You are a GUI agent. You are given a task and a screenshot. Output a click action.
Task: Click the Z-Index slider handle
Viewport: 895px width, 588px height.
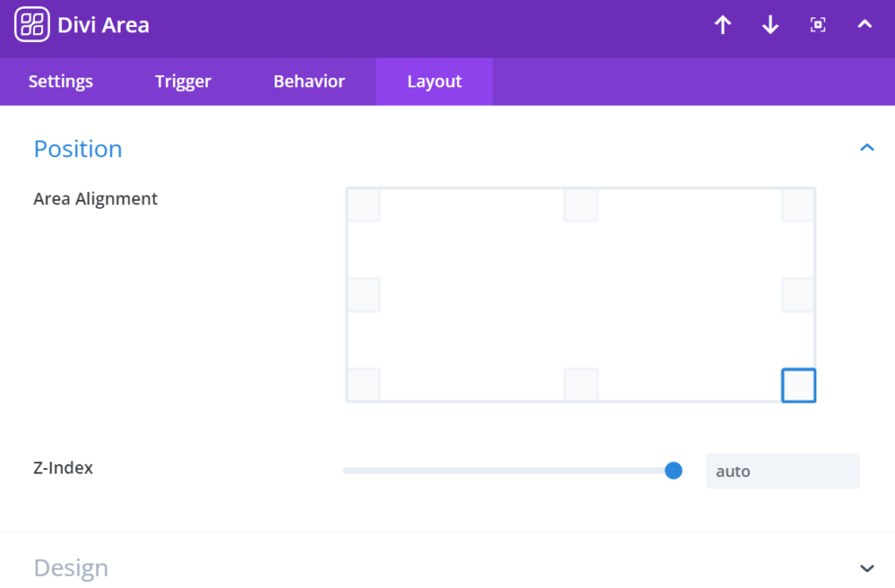674,471
